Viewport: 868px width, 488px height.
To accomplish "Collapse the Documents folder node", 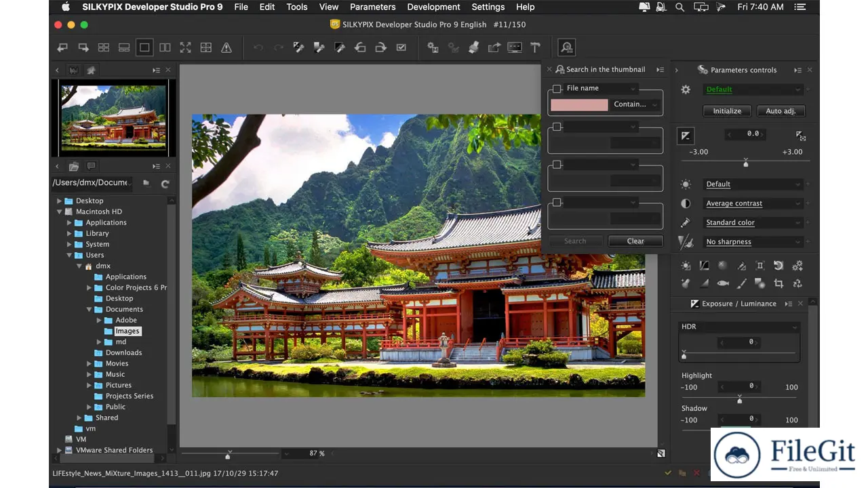I will [x=89, y=309].
